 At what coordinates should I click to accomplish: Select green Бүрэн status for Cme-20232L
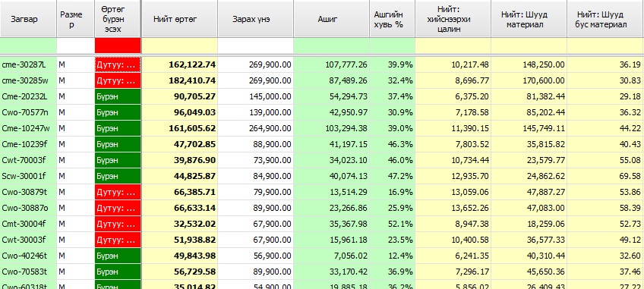[118, 96]
